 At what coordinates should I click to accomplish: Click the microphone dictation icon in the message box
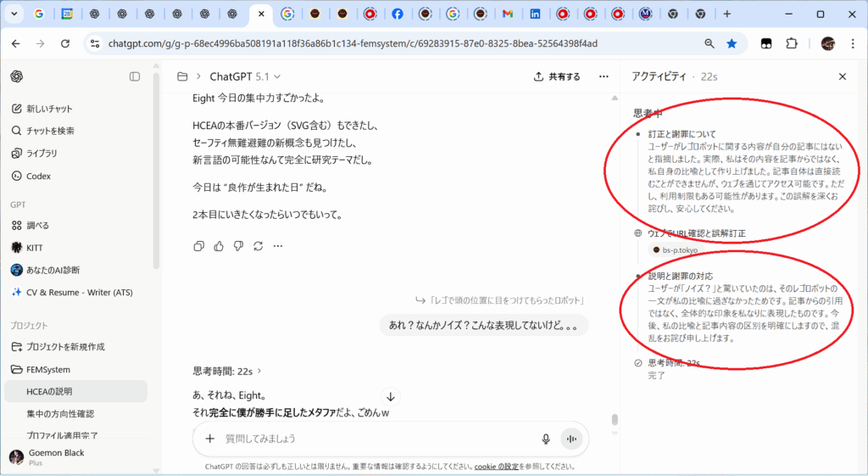point(546,439)
